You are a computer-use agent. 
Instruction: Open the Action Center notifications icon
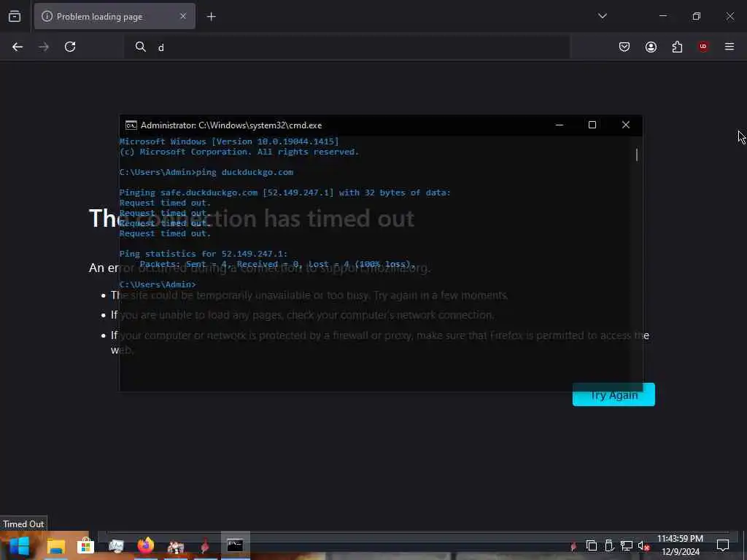[723, 545]
